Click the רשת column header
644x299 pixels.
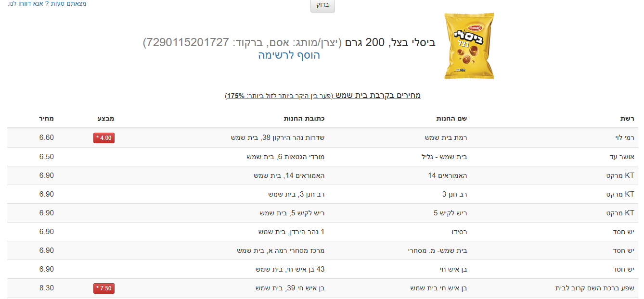pos(627,118)
